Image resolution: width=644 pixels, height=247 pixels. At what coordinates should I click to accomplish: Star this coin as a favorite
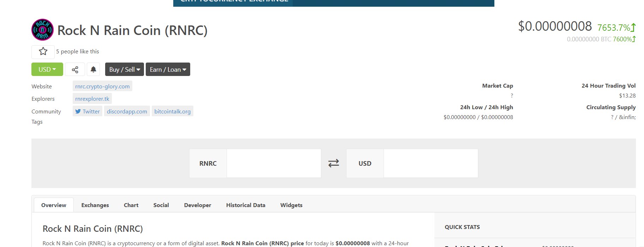point(43,52)
